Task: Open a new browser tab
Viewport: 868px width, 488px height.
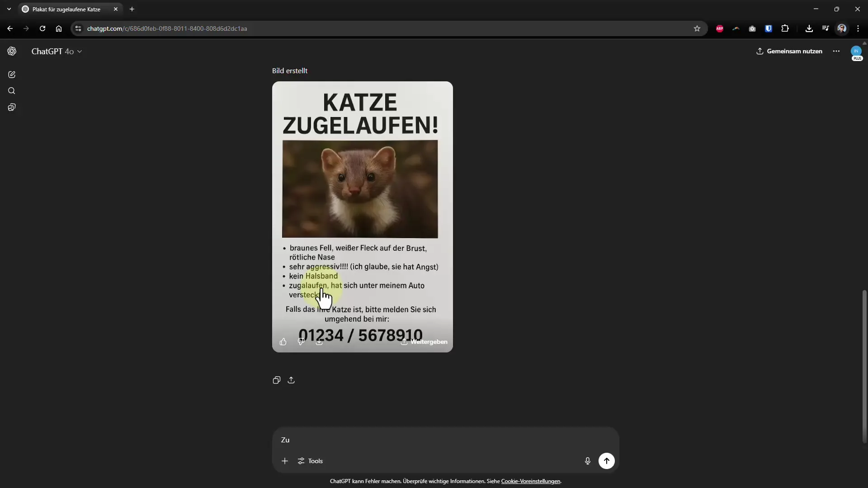Action: tap(132, 9)
